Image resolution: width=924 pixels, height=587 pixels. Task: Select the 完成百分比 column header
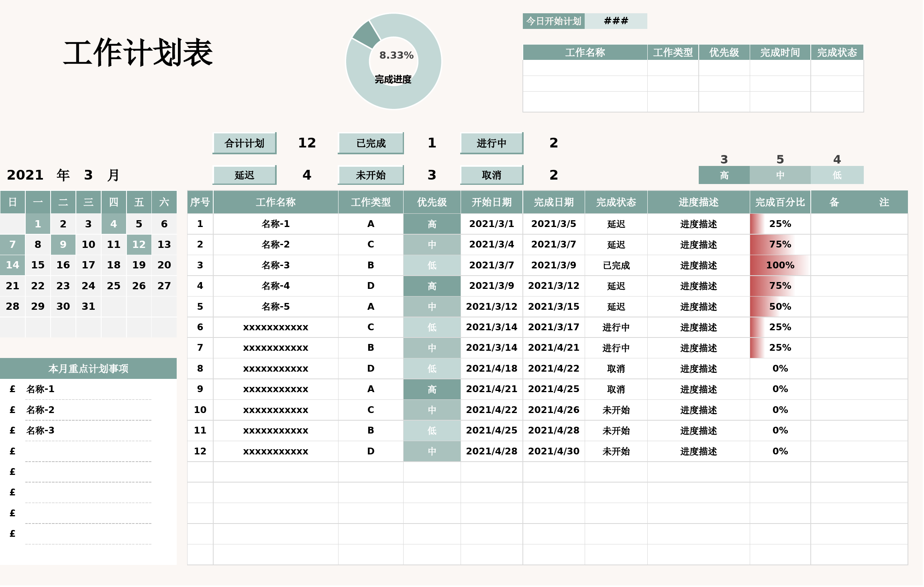click(x=780, y=202)
